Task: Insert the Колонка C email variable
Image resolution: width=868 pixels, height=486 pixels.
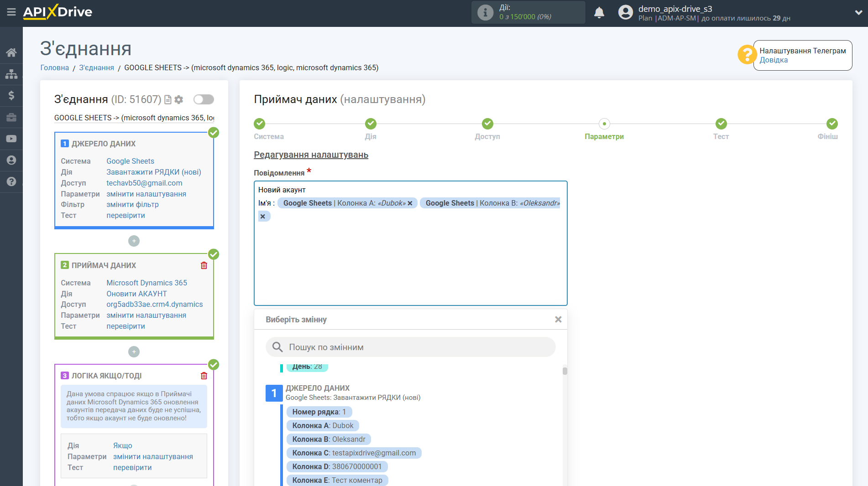Action: pos(354,453)
